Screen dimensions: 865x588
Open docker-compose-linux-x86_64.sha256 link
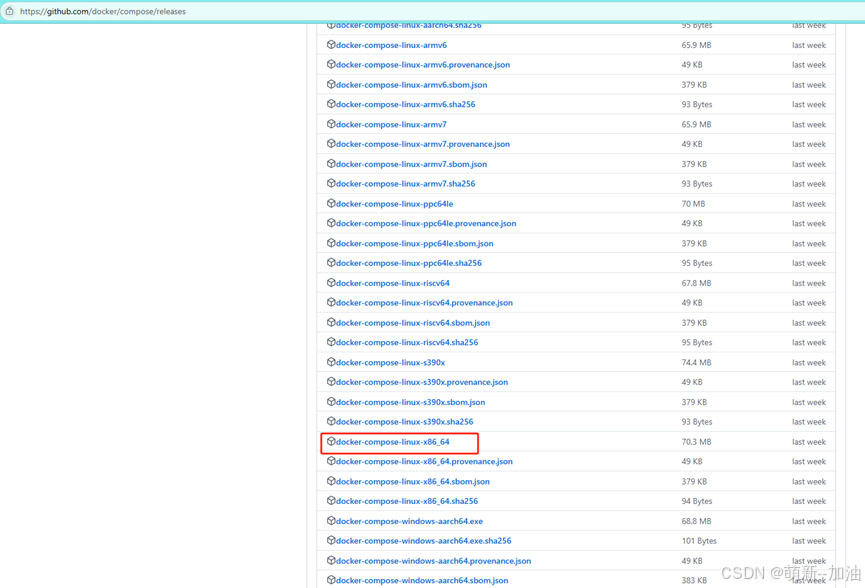pyautogui.click(x=407, y=502)
